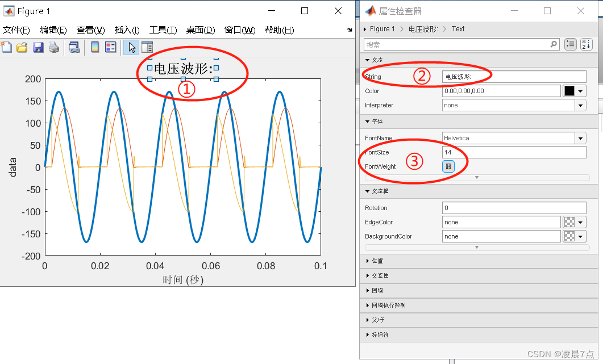Click the Link Plot toolbar icon
Image resolution: width=603 pixels, height=364 pixels.
[x=74, y=47]
